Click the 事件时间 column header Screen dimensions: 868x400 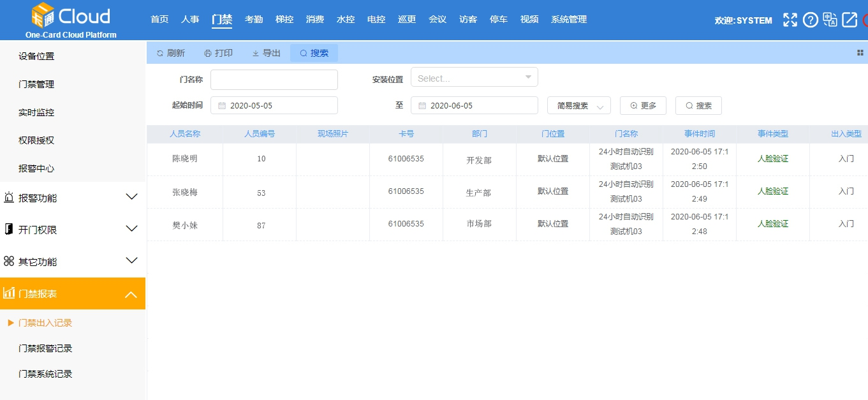700,134
